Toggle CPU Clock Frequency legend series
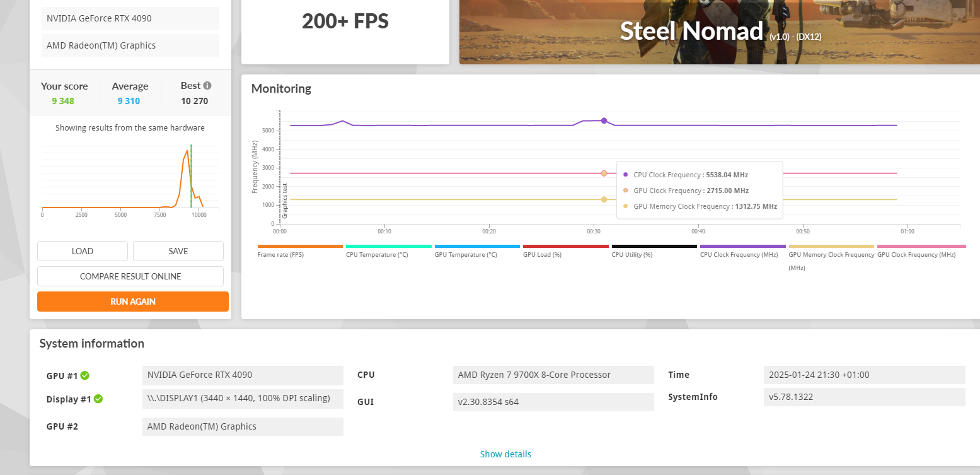 coord(743,251)
